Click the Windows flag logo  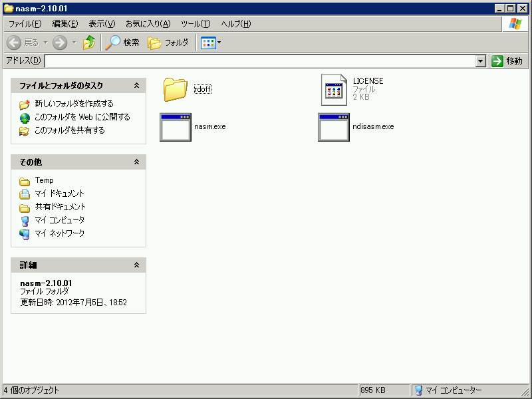(515, 24)
